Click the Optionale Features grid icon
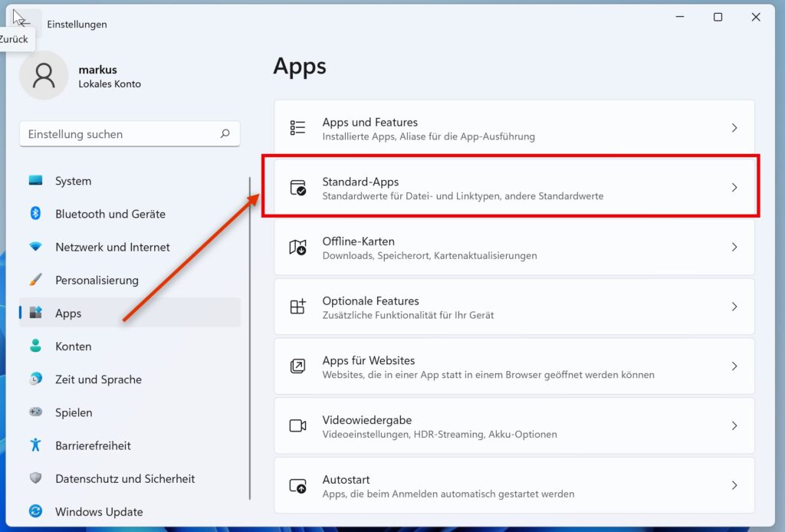Image resolution: width=785 pixels, height=532 pixels. tap(297, 307)
